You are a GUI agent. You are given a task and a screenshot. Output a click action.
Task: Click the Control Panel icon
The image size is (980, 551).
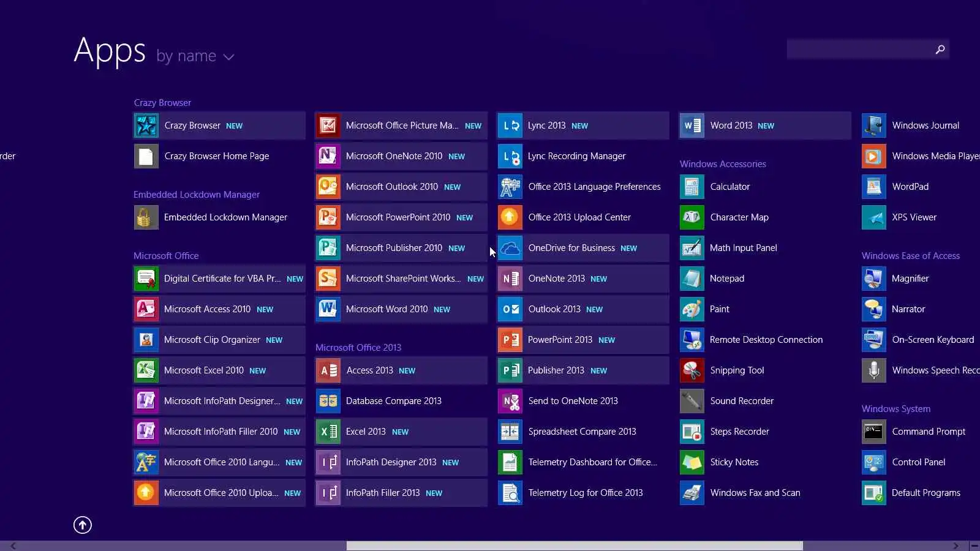click(873, 462)
